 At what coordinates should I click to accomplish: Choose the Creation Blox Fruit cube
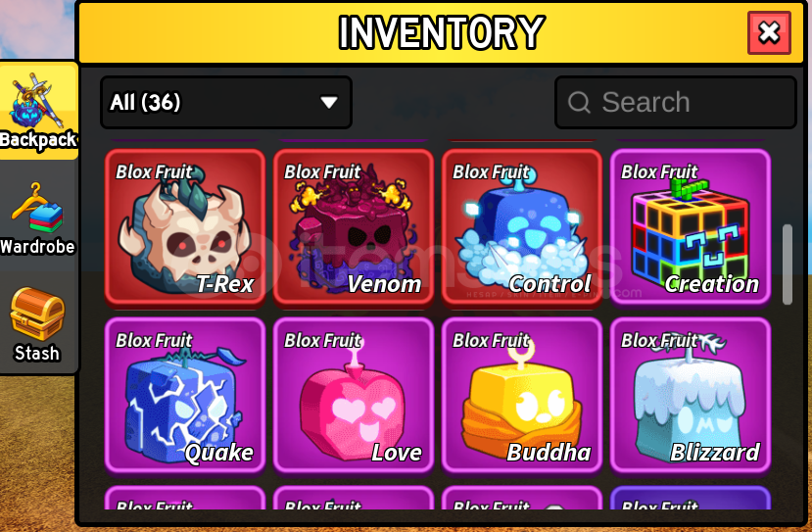(691, 227)
